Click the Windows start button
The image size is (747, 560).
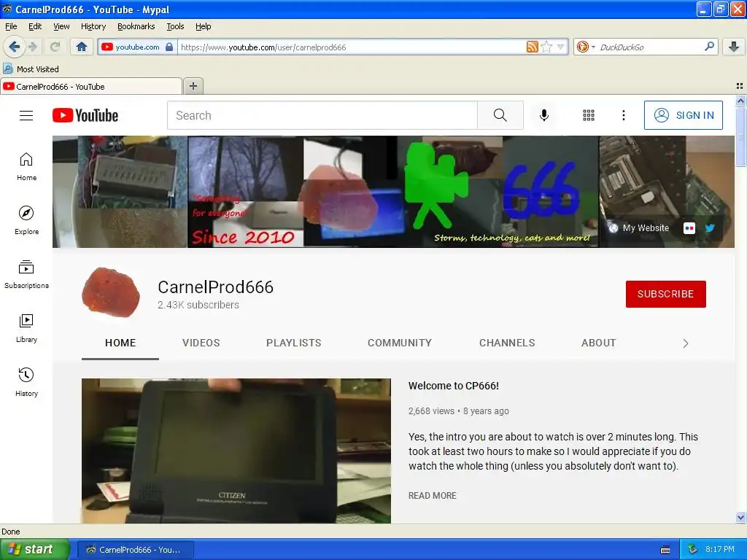(35, 550)
